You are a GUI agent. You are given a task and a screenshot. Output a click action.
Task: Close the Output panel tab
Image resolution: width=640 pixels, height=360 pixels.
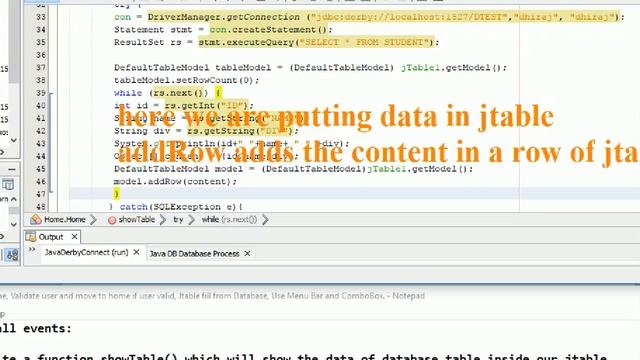tap(74, 237)
